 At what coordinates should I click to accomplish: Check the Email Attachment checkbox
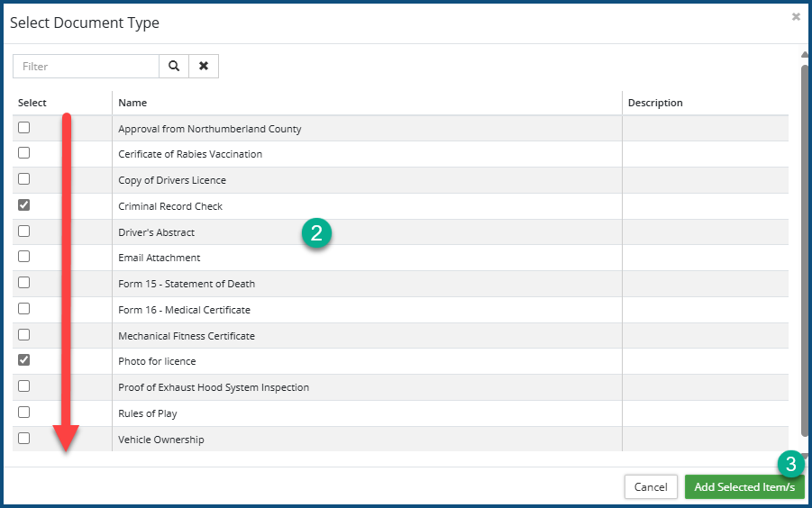click(24, 257)
